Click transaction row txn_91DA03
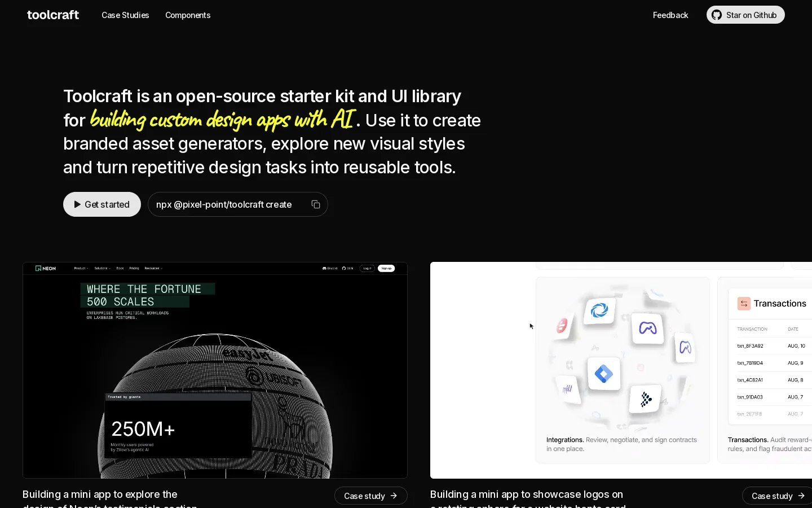The image size is (812, 508). (x=771, y=397)
